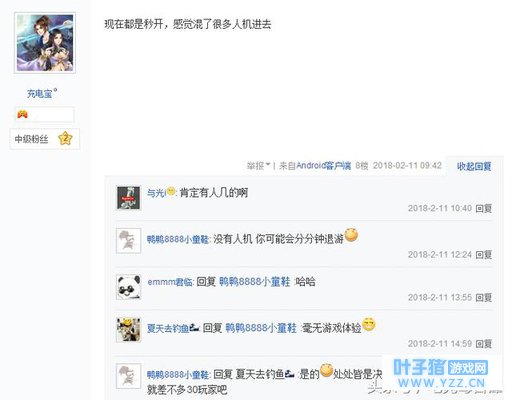Open 鸭鸭8888小童鞋's avatar at 12:24 comment

pyautogui.click(x=128, y=241)
